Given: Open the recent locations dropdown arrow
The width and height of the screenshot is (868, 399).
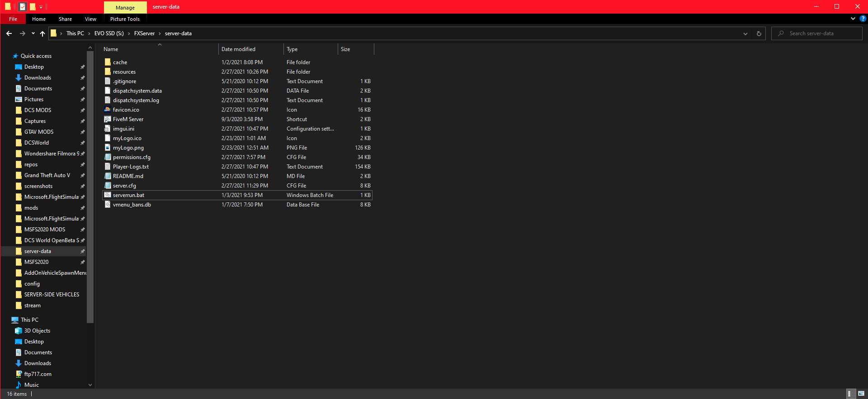Looking at the screenshot, I should pyautogui.click(x=33, y=33).
